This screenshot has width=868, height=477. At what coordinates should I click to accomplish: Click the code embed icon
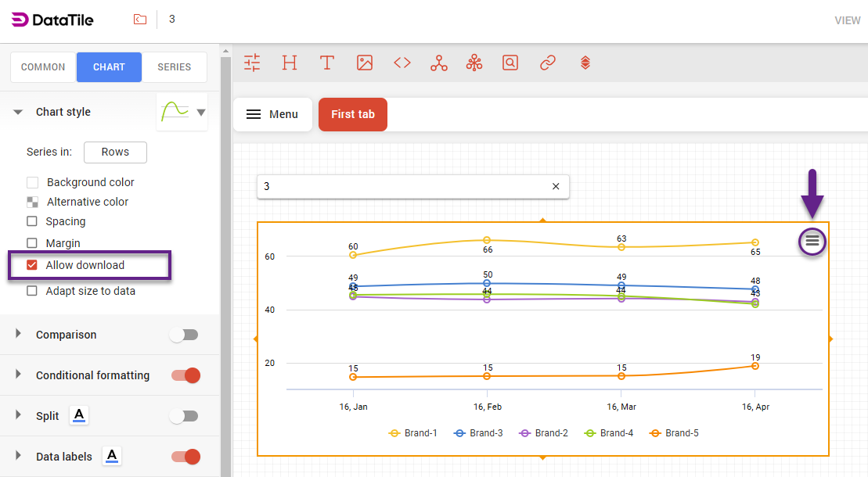pyautogui.click(x=402, y=63)
